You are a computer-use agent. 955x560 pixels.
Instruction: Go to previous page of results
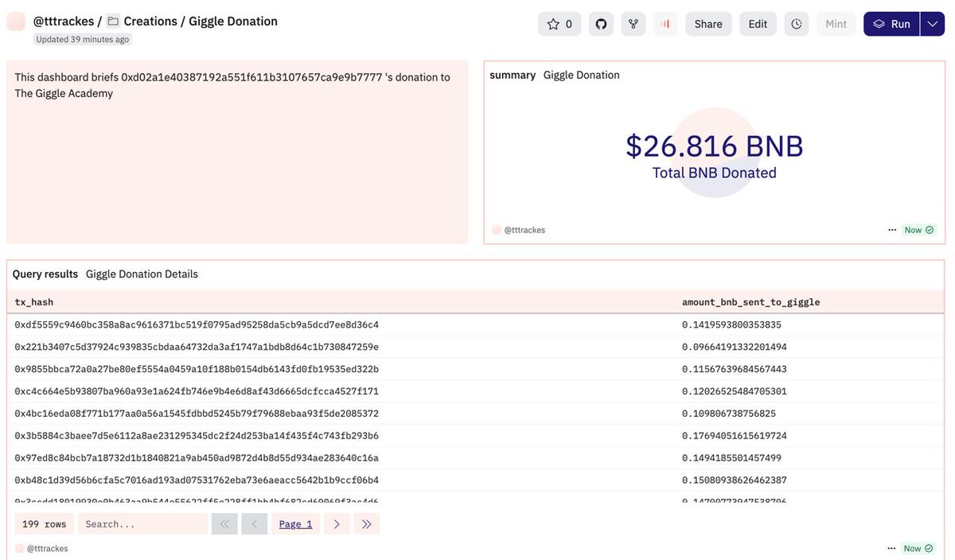[255, 524]
